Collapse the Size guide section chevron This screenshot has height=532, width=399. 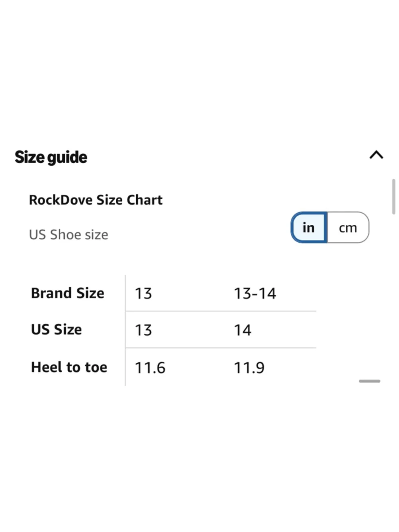(x=376, y=155)
